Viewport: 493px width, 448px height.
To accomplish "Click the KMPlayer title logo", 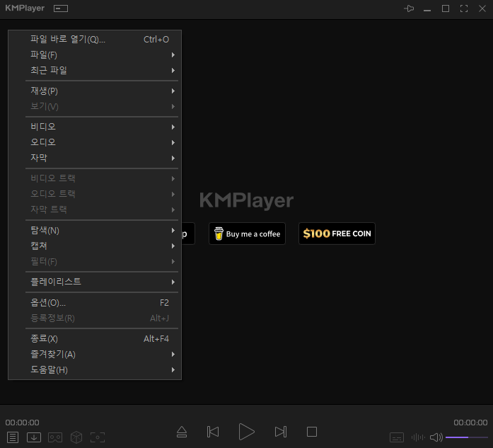I will pos(25,8).
